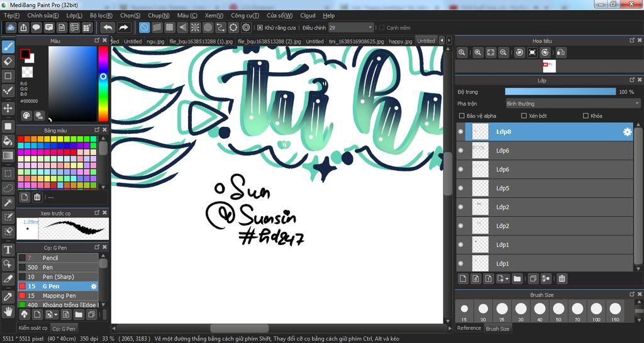644x343 pixels.
Task: Open the Cửa sổ menu
Action: coord(280,15)
